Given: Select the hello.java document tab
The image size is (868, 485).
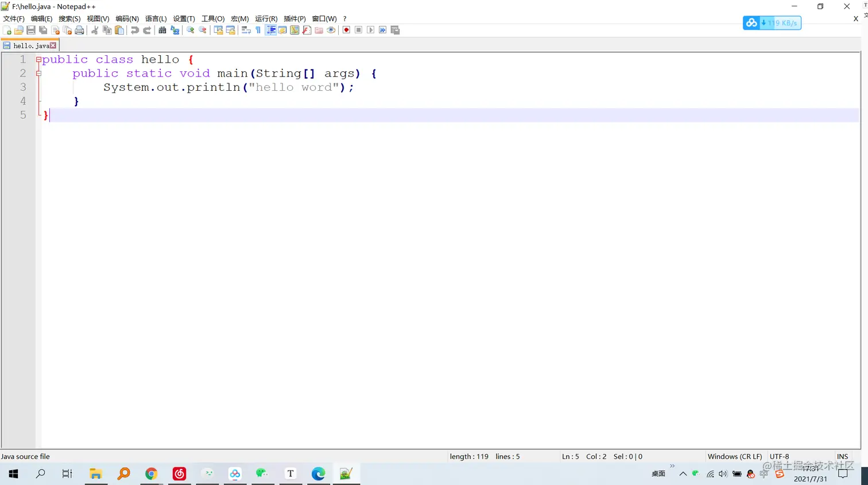Looking at the screenshot, I should click(30, 45).
